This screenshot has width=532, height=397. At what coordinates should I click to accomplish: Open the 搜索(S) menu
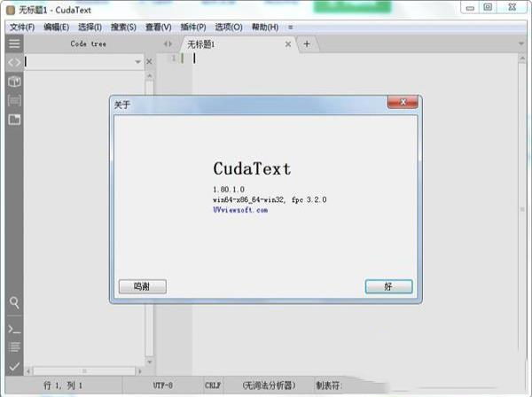coord(123,27)
